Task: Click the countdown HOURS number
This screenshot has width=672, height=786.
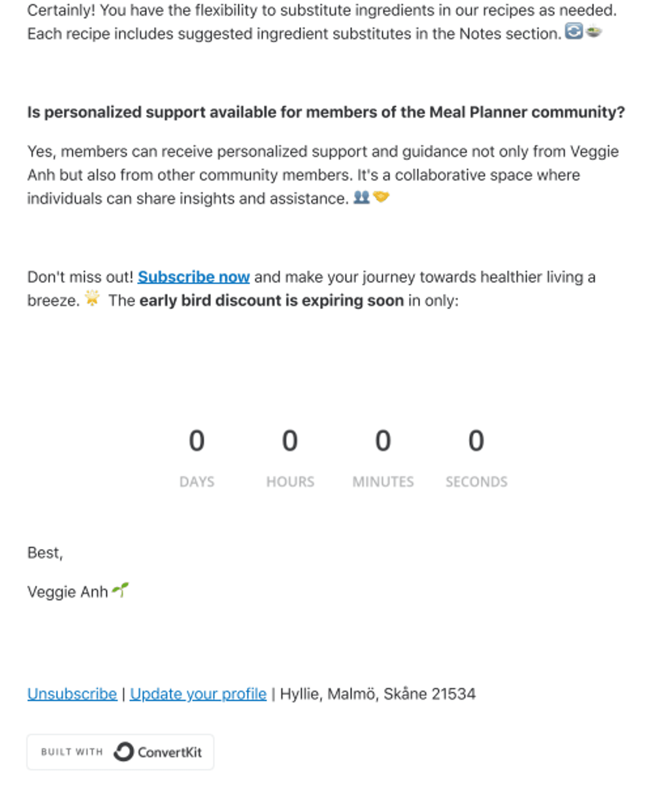Action: 290,441
